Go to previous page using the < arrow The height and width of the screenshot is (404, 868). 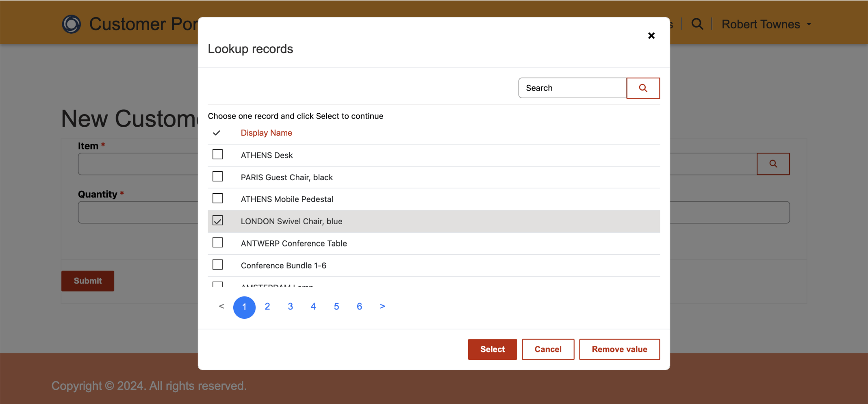pos(221,307)
